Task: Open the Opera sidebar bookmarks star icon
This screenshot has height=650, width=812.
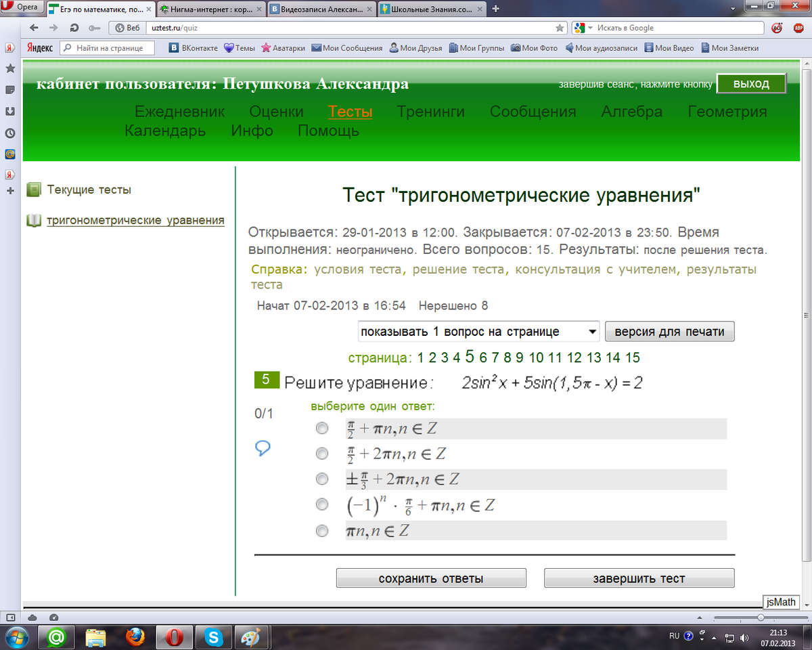Action: pyautogui.click(x=10, y=68)
